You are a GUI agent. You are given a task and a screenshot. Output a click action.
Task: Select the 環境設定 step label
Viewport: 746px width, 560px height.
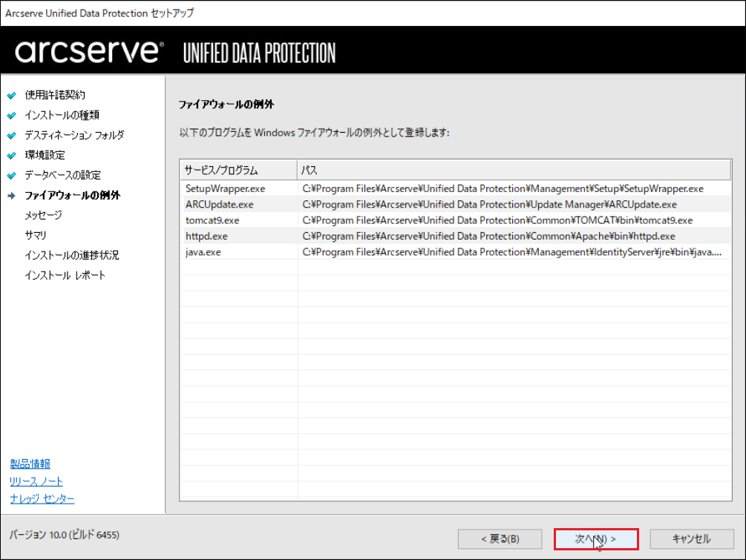[x=45, y=155]
